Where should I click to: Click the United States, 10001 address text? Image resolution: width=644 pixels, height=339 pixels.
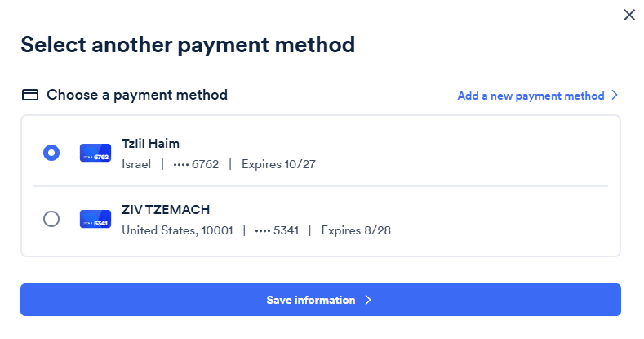coord(177,230)
